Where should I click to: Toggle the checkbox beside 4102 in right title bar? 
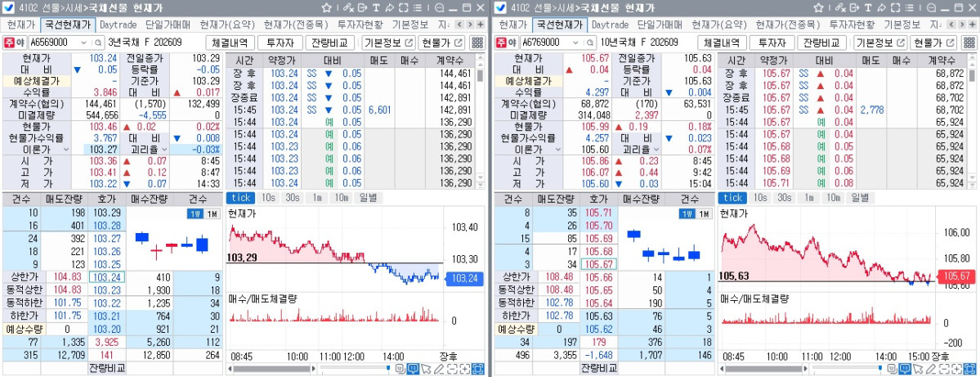point(500,8)
